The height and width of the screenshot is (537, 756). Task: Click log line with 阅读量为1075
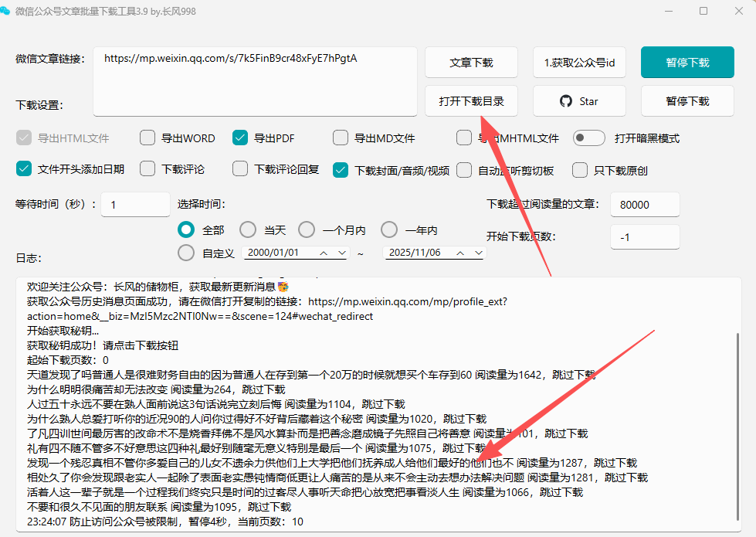pyautogui.click(x=256, y=448)
